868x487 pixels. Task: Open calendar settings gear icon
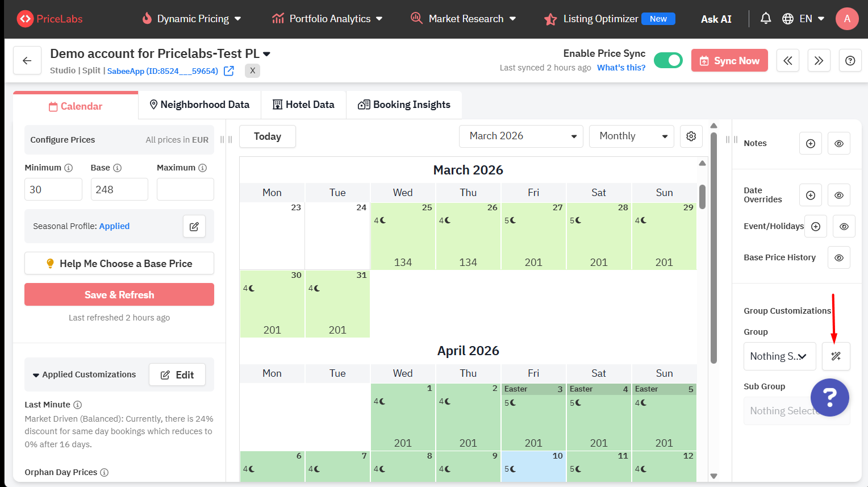tap(691, 136)
